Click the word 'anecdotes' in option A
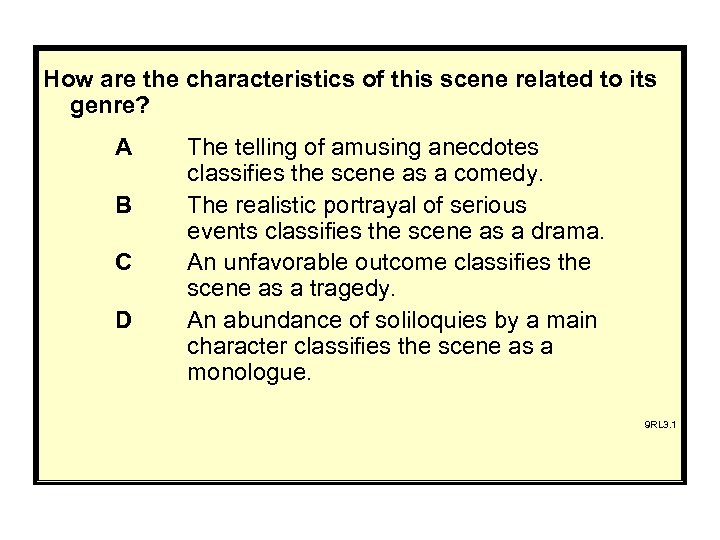 coord(490,148)
